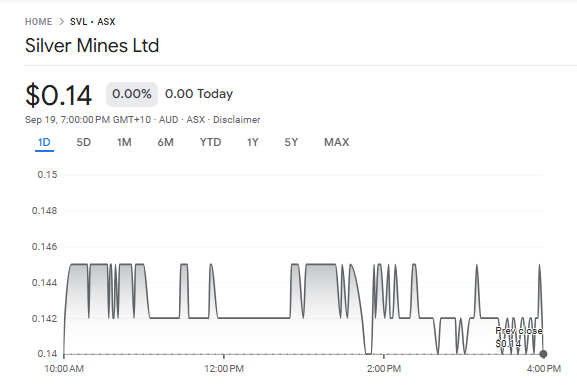Click the breadcrumb chevron separator after HOME
The image size is (577, 385).
click(x=61, y=22)
